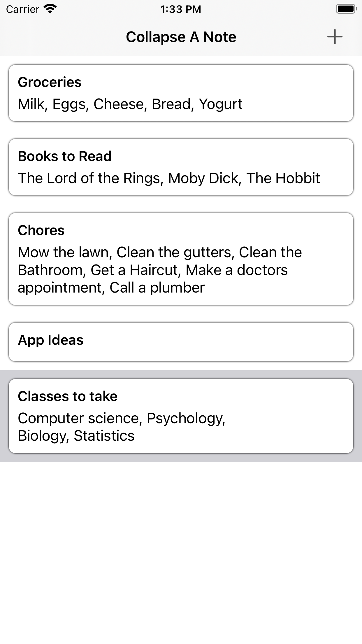This screenshot has width=362, height=644.
Task: Collapse the Chores note via its heading
Action: click(41, 230)
